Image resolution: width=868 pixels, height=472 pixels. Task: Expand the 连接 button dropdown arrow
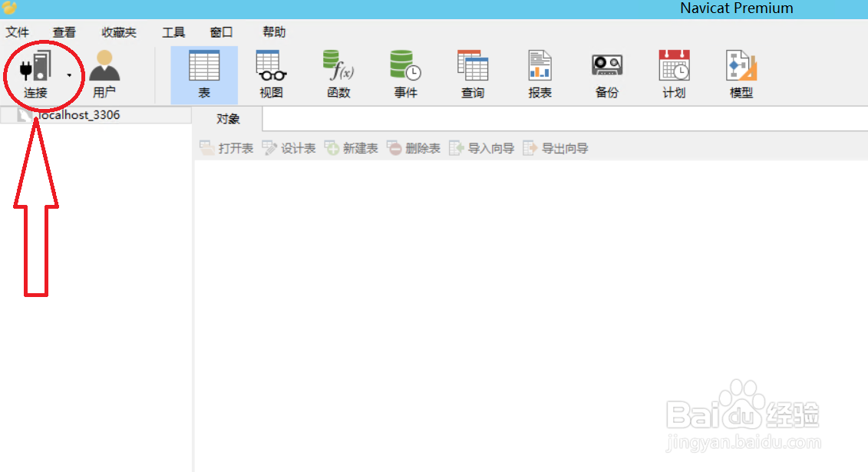[68, 76]
